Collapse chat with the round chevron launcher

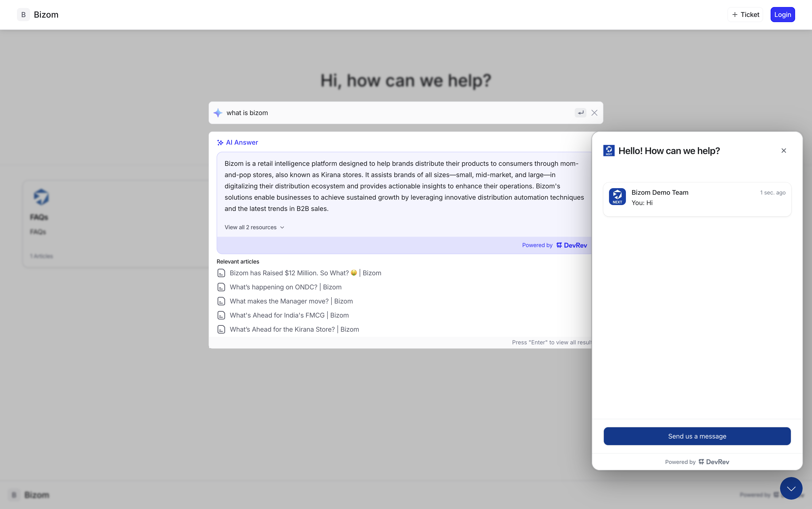[x=791, y=489]
